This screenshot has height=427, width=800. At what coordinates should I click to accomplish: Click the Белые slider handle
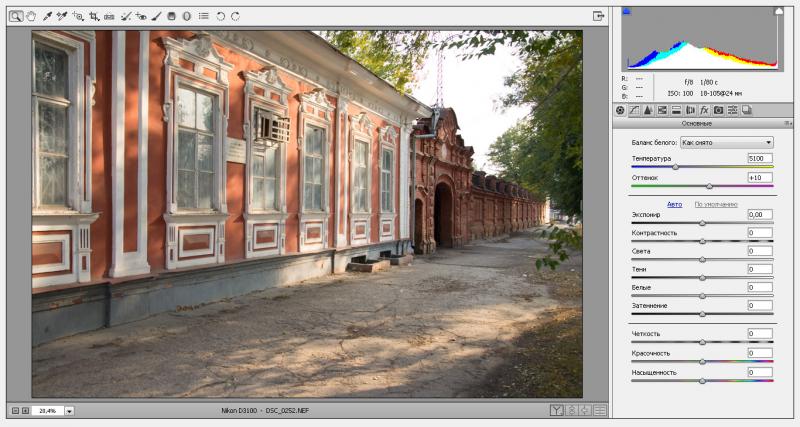703,296
